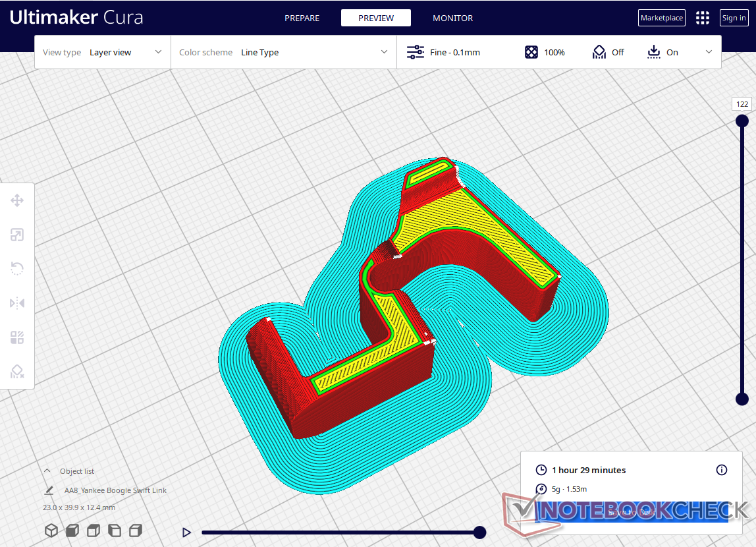Click the 1 hour 29 minutes estimate

(x=589, y=470)
